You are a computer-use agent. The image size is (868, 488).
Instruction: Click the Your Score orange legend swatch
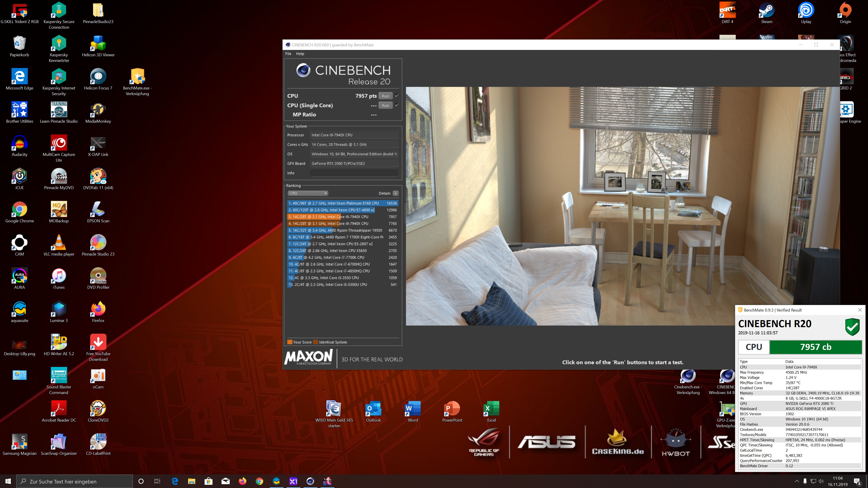click(x=289, y=342)
